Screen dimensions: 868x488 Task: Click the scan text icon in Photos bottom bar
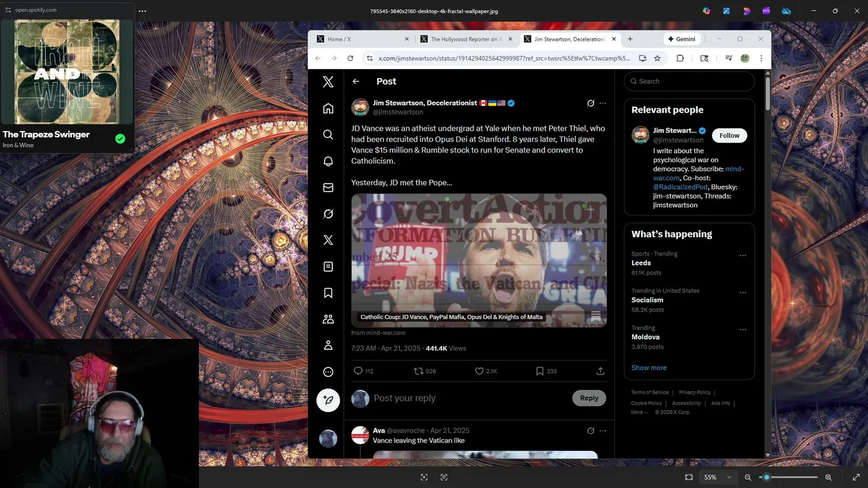click(444, 477)
